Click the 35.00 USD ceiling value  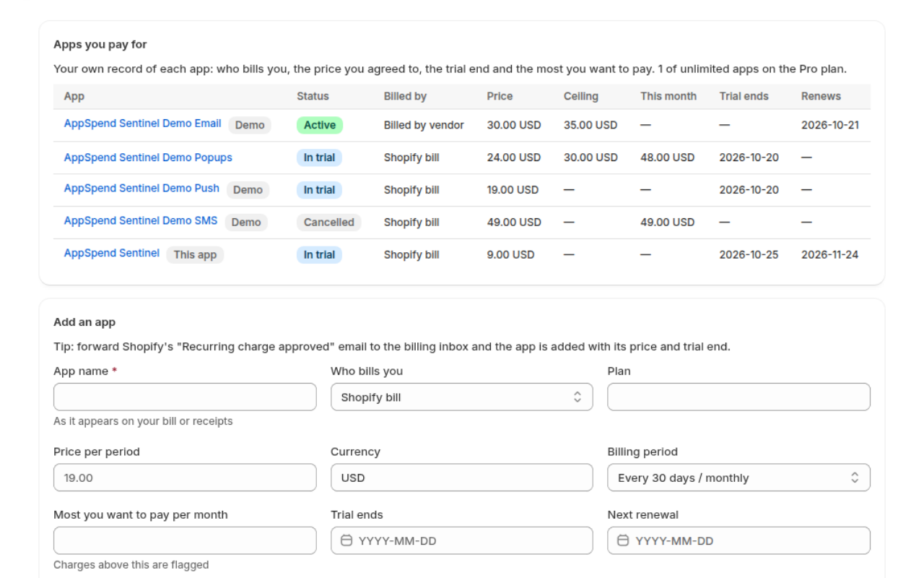590,125
